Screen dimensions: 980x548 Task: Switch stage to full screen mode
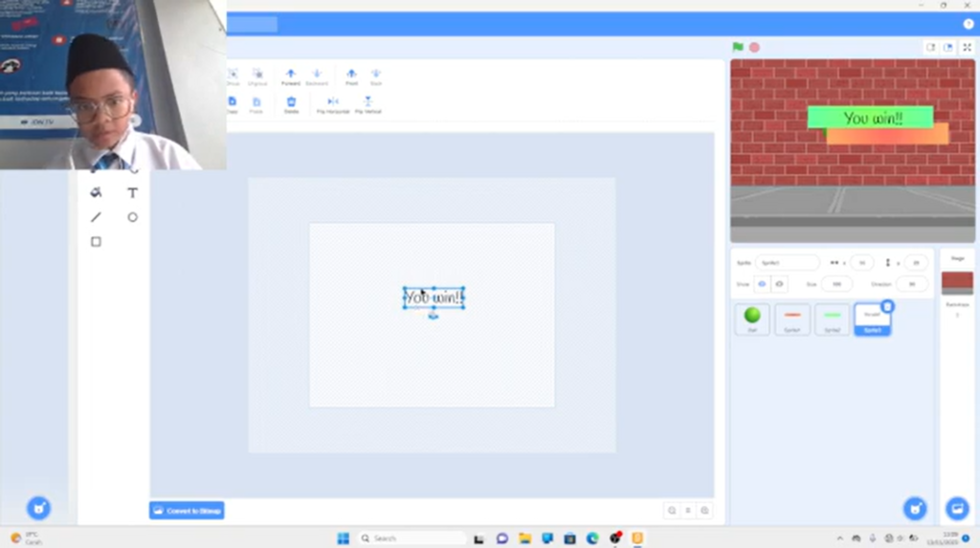967,47
